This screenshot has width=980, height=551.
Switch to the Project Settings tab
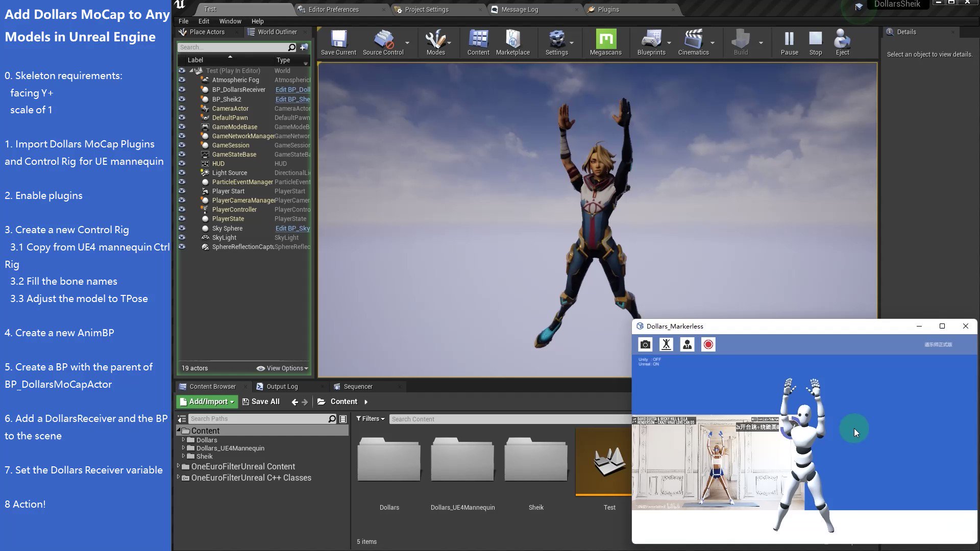coord(427,10)
